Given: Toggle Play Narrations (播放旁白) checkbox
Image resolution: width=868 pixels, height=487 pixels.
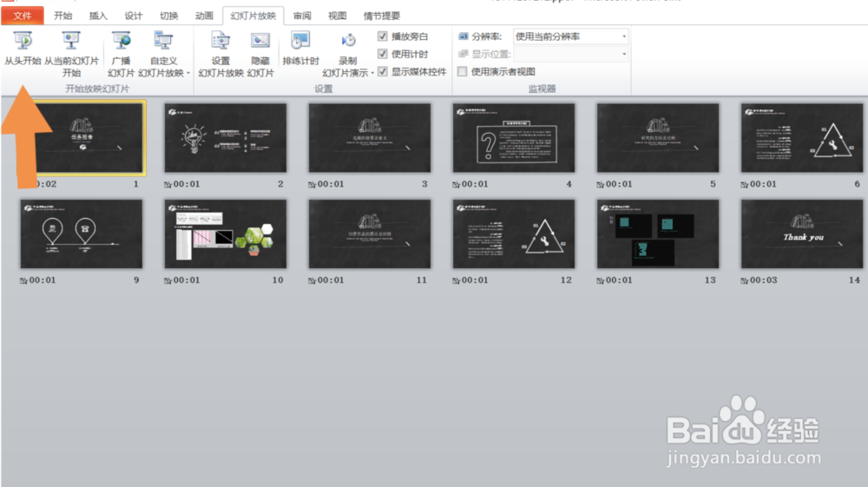Looking at the screenshot, I should click(383, 36).
